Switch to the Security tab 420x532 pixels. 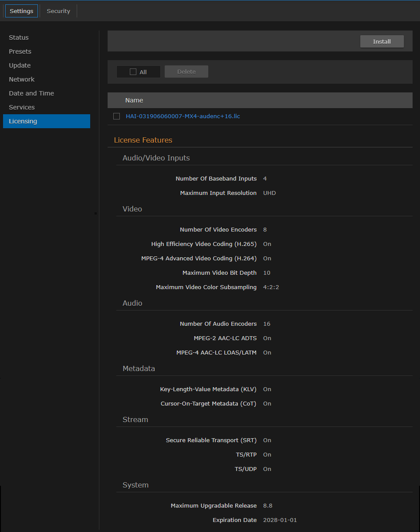58,11
